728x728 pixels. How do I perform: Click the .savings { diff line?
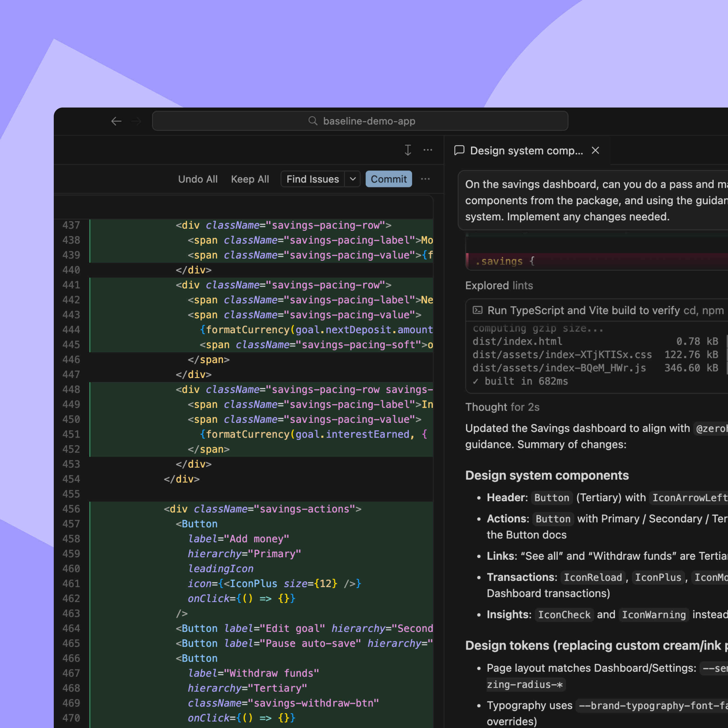pyautogui.click(x=597, y=261)
